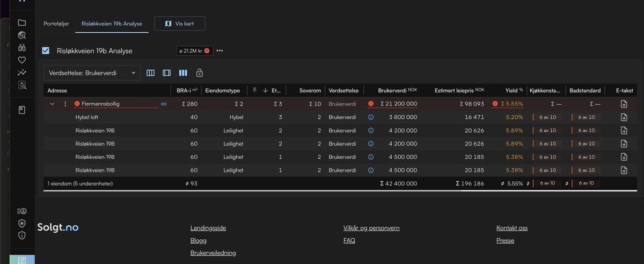644x264 pixels.
Task: Click the area search icon in sidebar
Action: click(22, 85)
